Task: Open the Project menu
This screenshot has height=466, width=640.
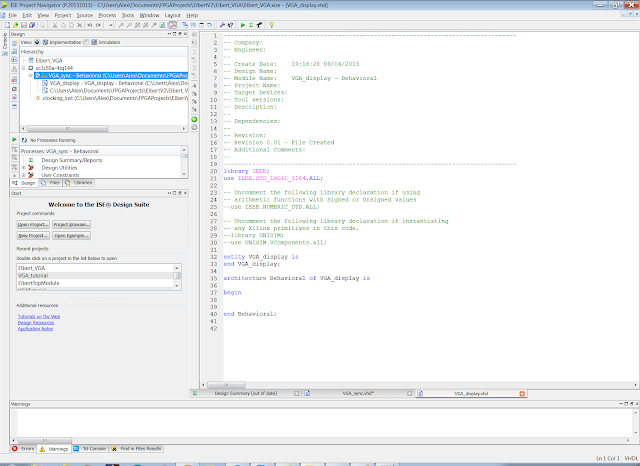Action: pyautogui.click(x=63, y=15)
